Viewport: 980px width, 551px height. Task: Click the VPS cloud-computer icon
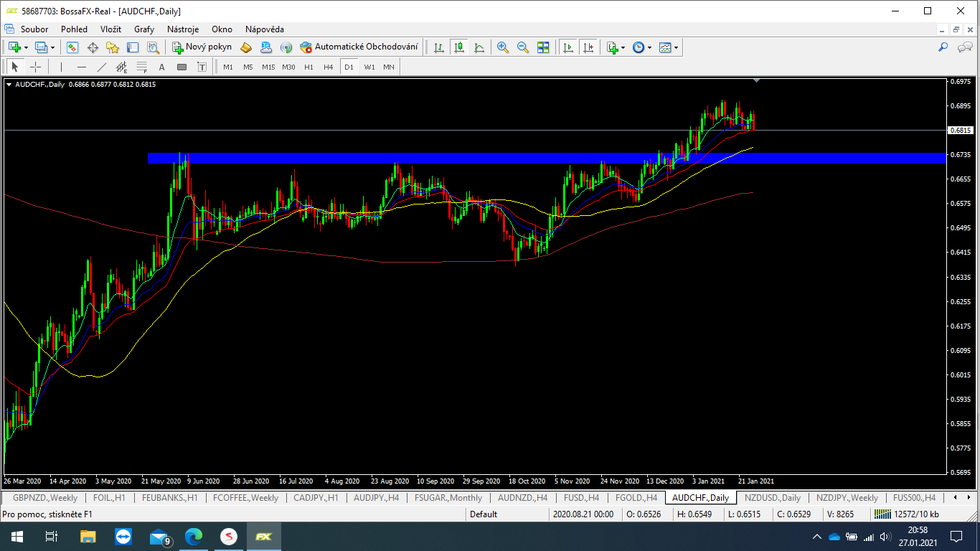(266, 47)
